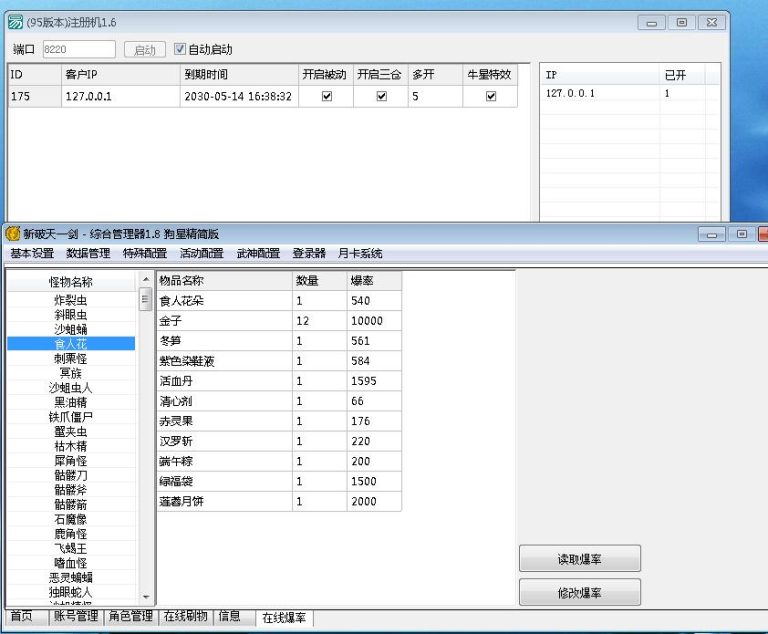Click the port number input field
The height and width of the screenshot is (634, 768).
point(78,49)
